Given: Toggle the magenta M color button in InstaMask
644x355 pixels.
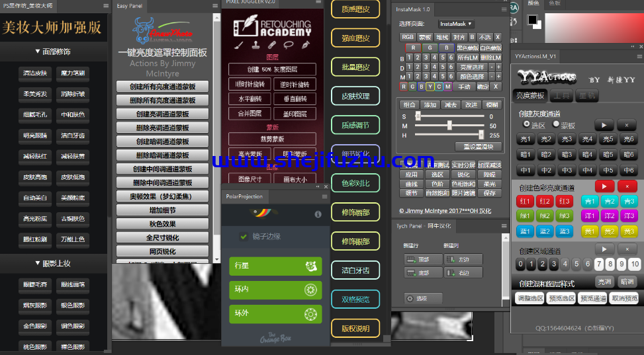Looking at the screenshot, I should click(x=447, y=87).
